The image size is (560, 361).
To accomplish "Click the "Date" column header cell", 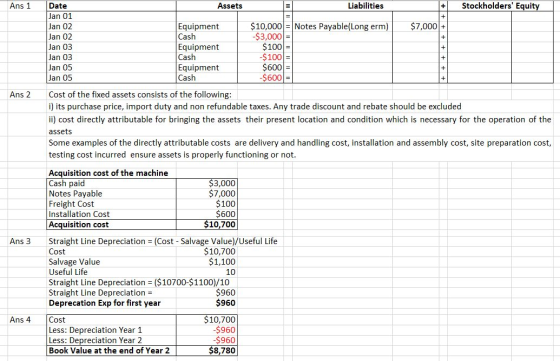I will pos(111,6).
